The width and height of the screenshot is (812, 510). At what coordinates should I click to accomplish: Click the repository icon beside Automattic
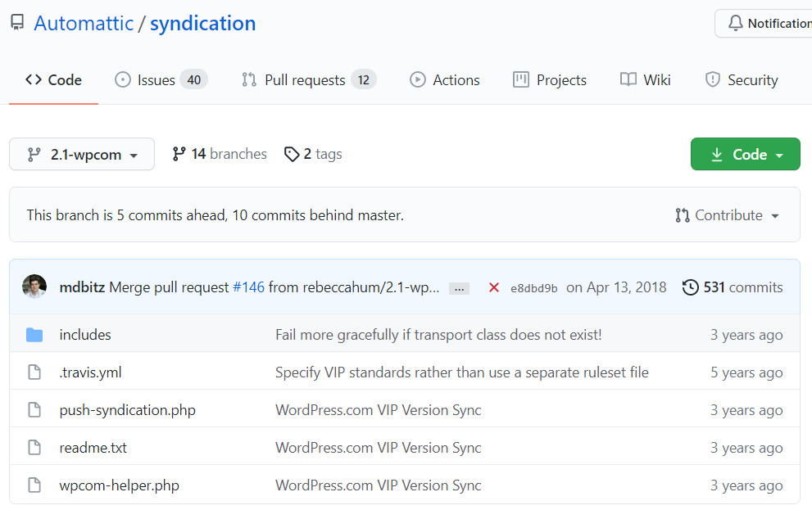click(17, 23)
